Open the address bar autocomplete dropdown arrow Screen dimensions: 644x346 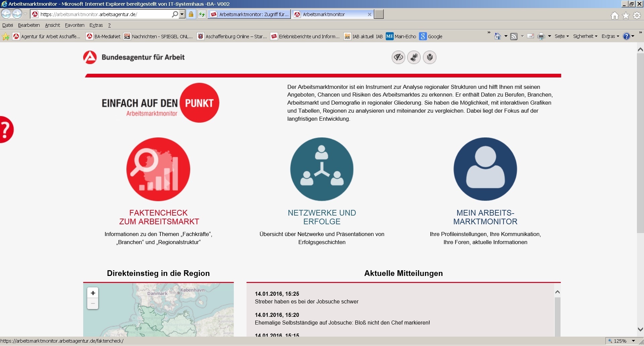(x=182, y=14)
